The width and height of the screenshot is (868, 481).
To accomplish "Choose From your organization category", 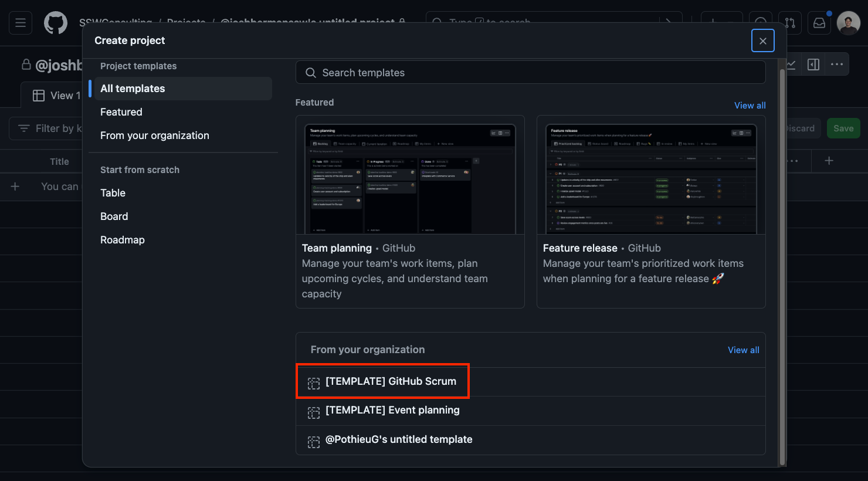I will pyautogui.click(x=155, y=136).
